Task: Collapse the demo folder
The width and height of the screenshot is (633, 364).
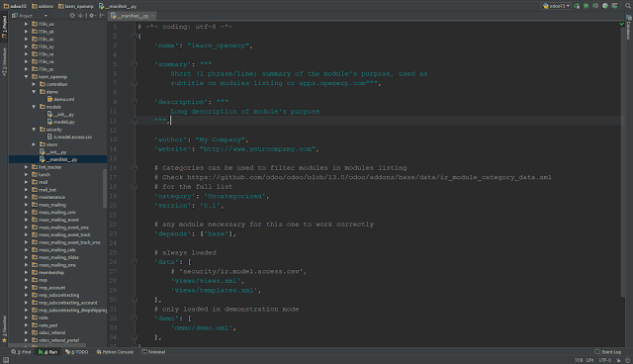Action: tap(34, 92)
